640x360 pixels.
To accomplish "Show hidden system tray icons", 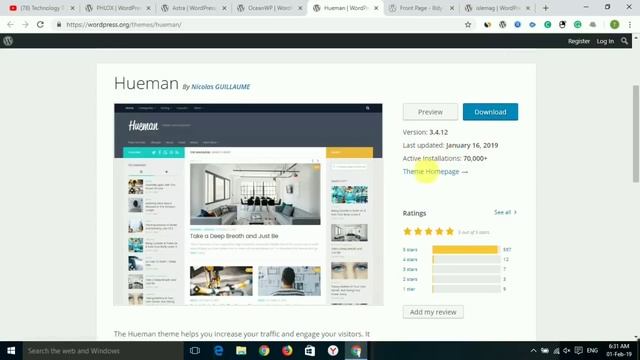I will [533, 351].
